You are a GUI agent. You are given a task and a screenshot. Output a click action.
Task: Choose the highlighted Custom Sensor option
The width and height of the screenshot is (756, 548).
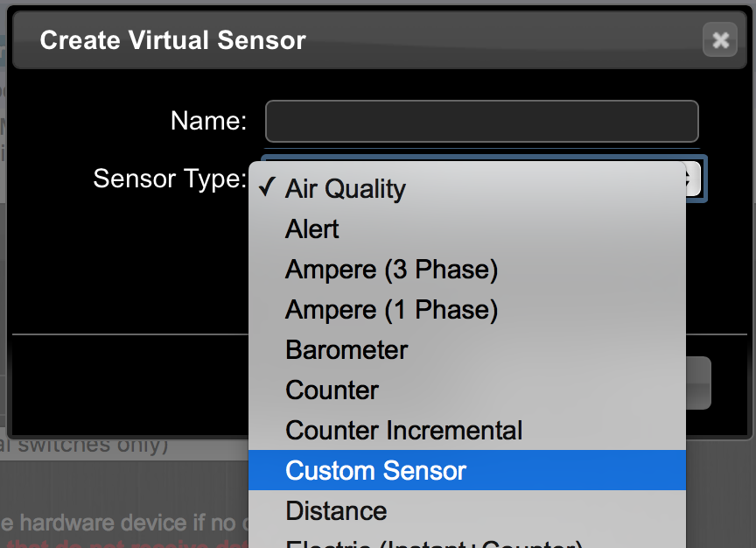[466, 470]
